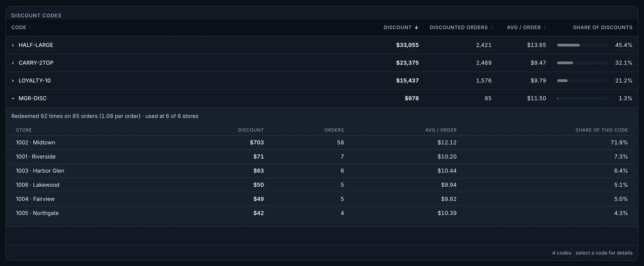Screen dimensions: 644x266
Task: Select the MGR-DISC code name
Action: [33, 98]
